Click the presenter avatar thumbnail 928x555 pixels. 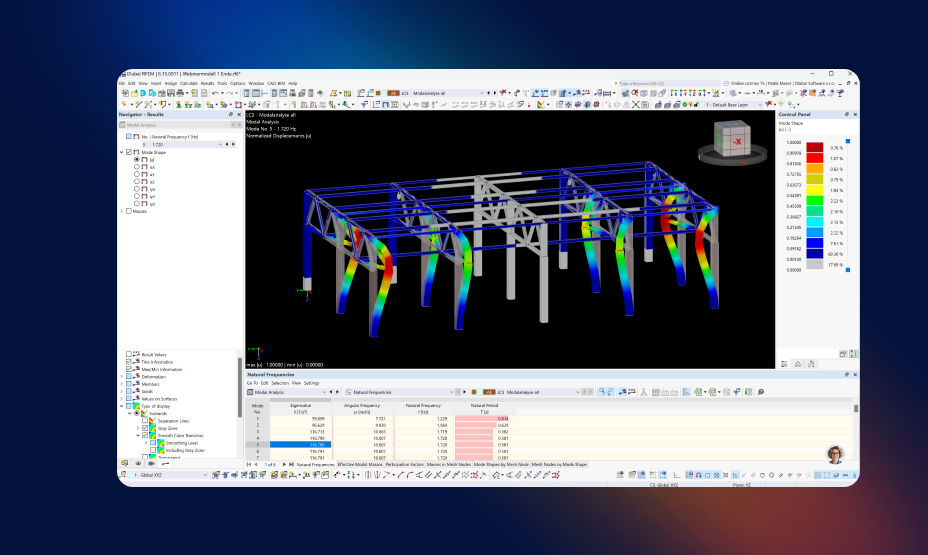click(x=835, y=454)
